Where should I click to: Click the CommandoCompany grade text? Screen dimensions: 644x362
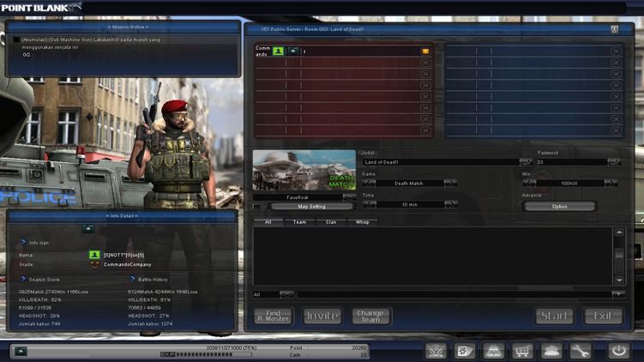tap(127, 264)
